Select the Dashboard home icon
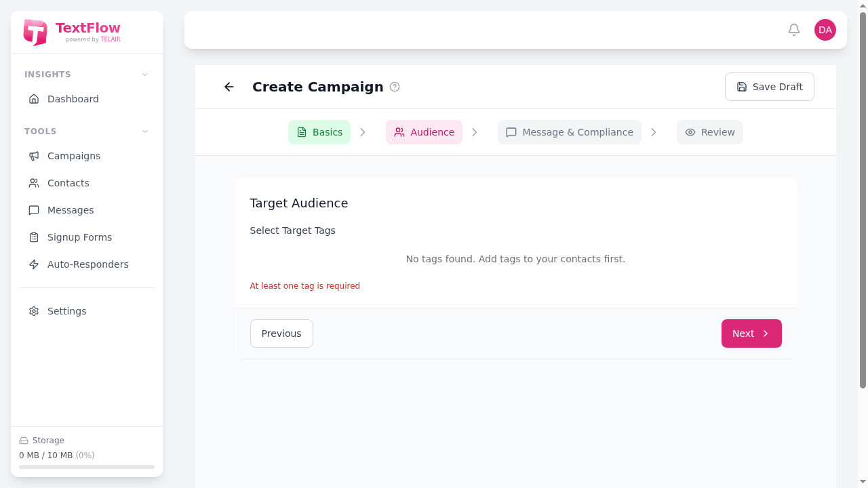Viewport: 868px width, 488px height. coord(34,99)
